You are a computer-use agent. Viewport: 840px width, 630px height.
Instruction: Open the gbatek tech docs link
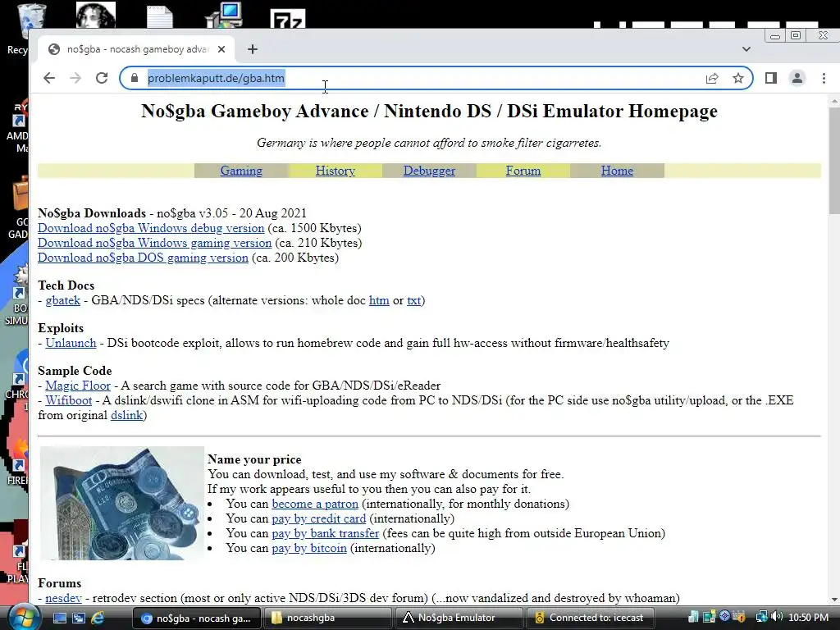tap(62, 300)
